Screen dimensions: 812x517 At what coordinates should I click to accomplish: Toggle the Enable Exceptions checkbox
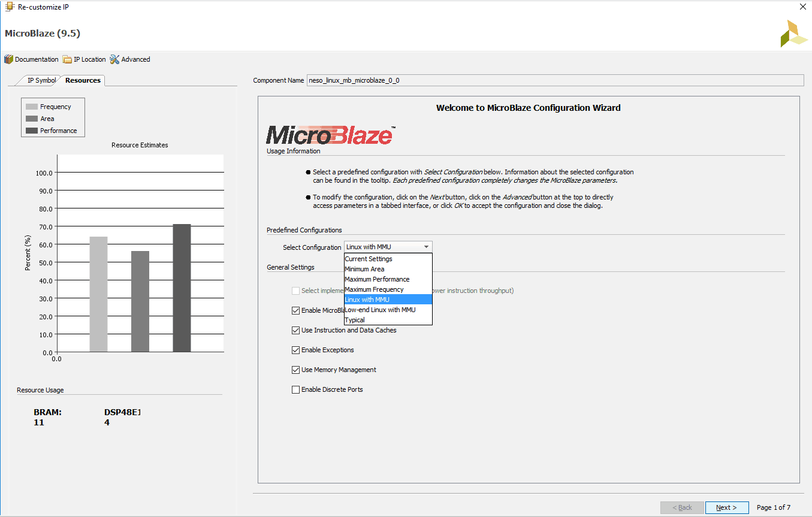(x=295, y=350)
